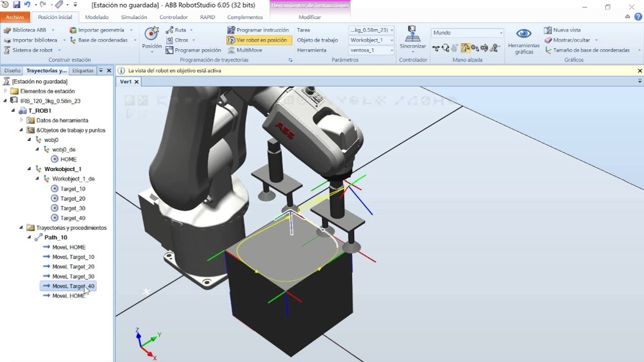
Task: Switch to the Controlador ribbon tab
Action: click(174, 17)
